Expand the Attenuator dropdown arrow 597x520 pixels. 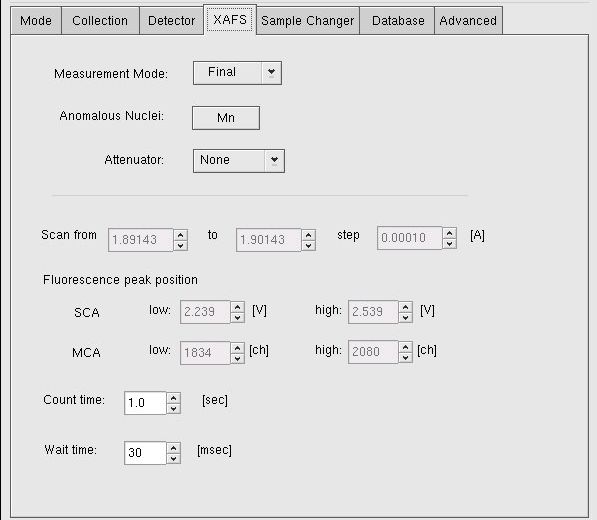tap(275, 161)
